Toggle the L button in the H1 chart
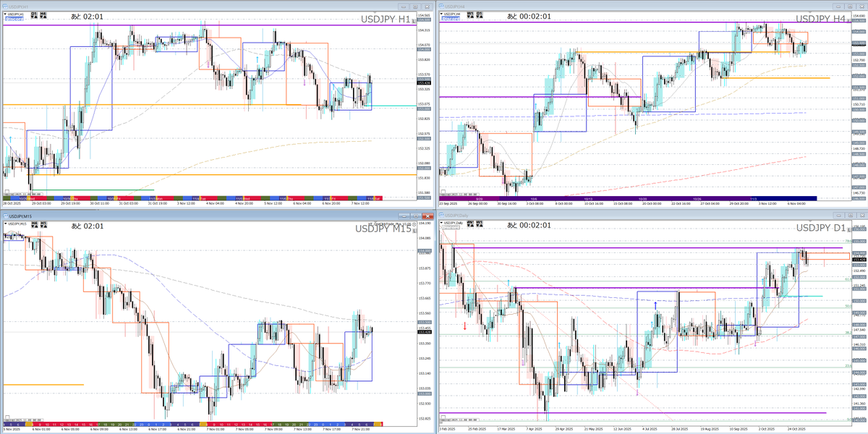 tap(414, 21)
